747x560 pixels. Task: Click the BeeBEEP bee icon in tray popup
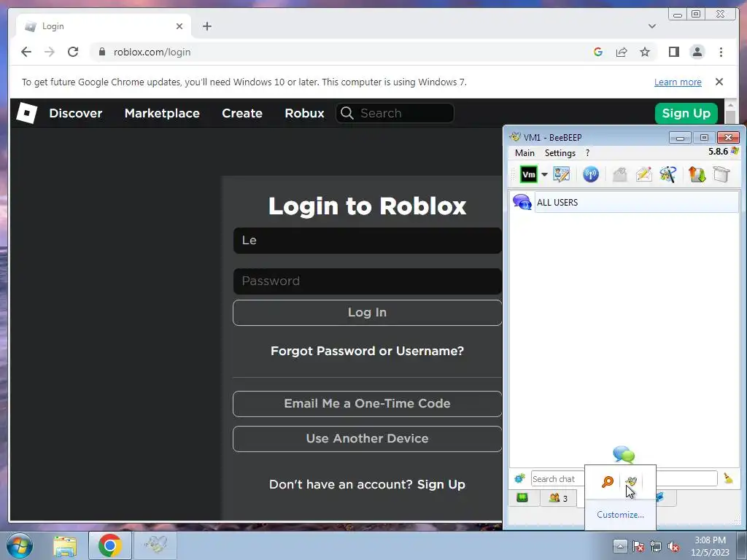point(631,481)
